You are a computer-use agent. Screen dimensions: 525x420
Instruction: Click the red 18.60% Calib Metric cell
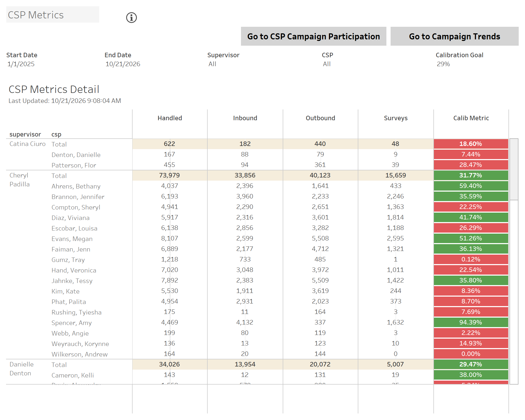tap(471, 144)
